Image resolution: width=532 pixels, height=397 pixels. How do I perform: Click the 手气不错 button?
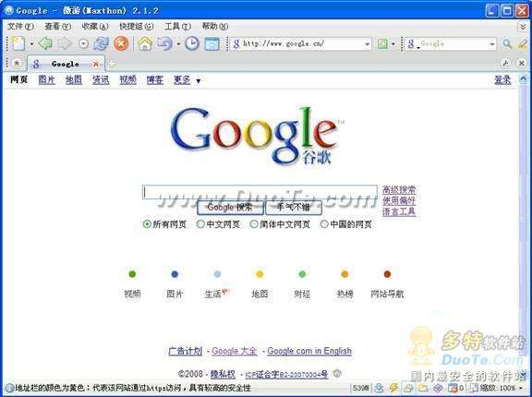[294, 207]
